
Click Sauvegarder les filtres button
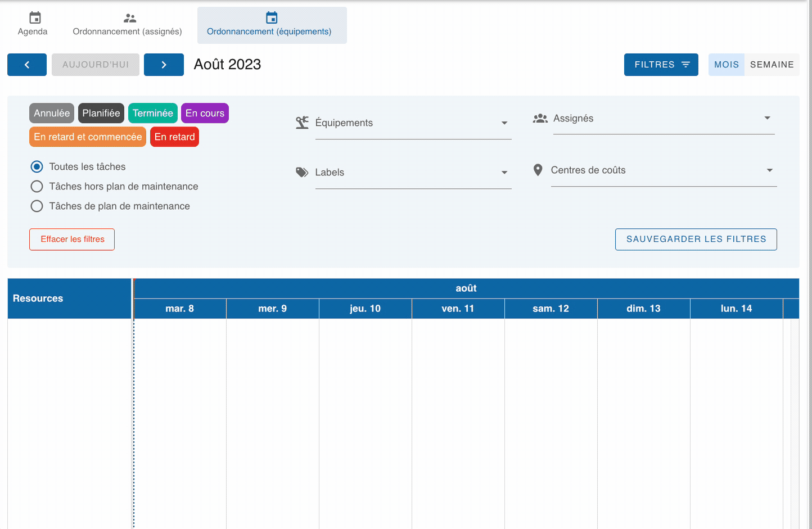coord(696,239)
